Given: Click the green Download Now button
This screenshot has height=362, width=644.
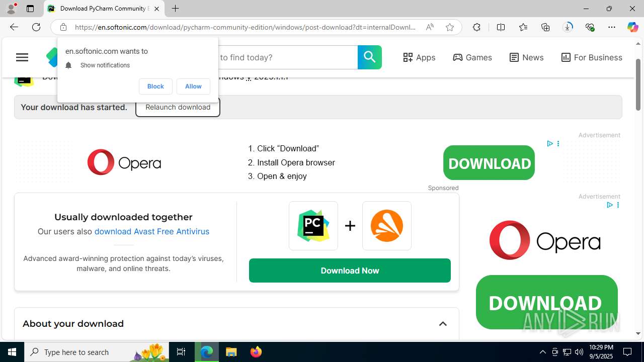Looking at the screenshot, I should pos(350,270).
